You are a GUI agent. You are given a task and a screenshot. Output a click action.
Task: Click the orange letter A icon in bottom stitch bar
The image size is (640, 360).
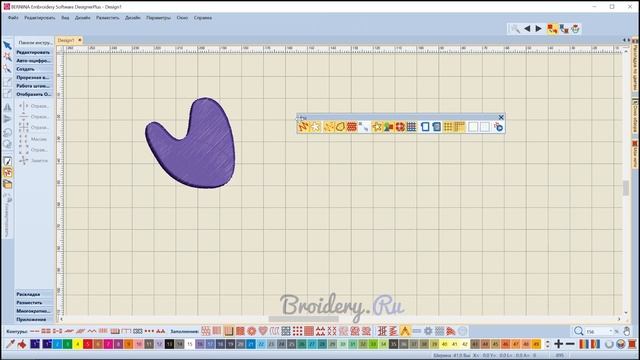point(405,331)
